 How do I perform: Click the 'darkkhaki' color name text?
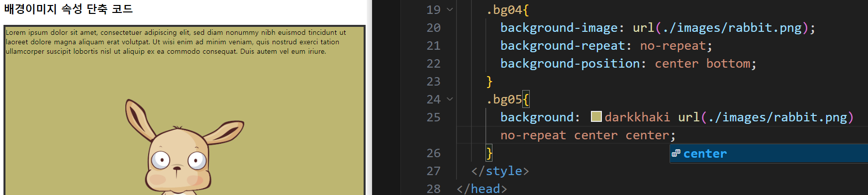pos(637,117)
